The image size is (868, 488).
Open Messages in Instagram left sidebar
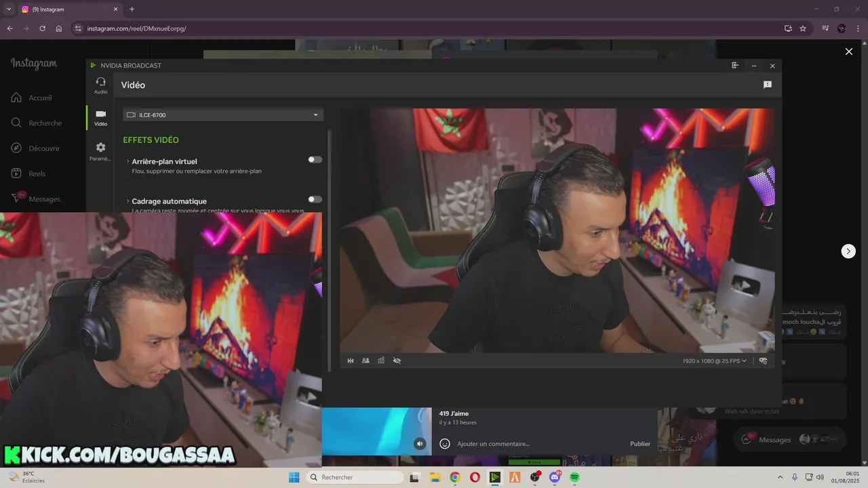pyautogui.click(x=36, y=199)
